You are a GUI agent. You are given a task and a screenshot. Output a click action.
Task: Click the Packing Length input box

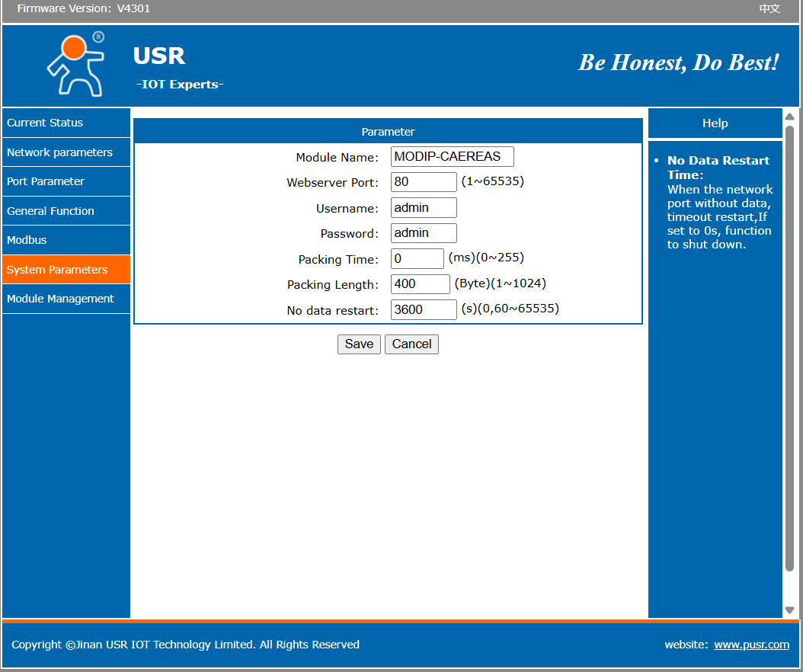[x=420, y=283]
